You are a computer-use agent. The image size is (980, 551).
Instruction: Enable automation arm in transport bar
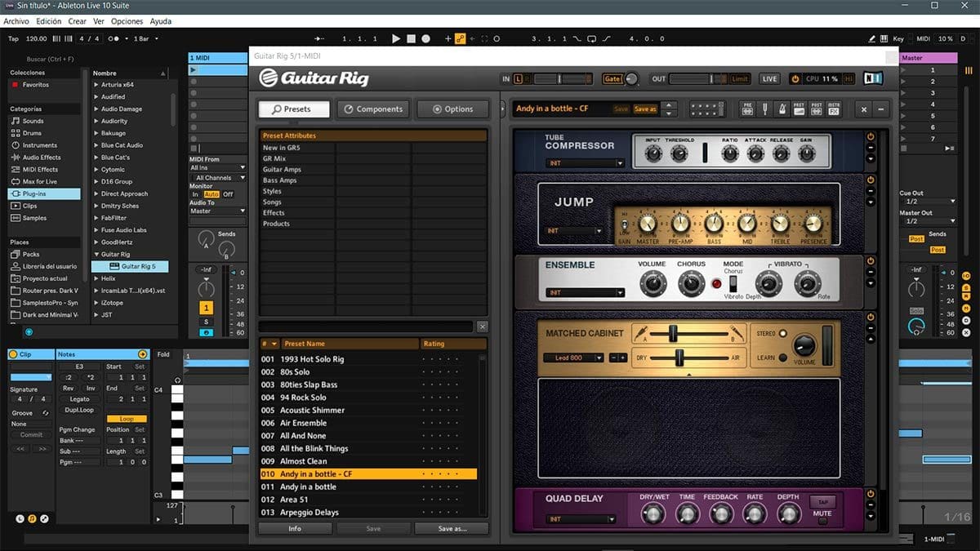point(460,38)
